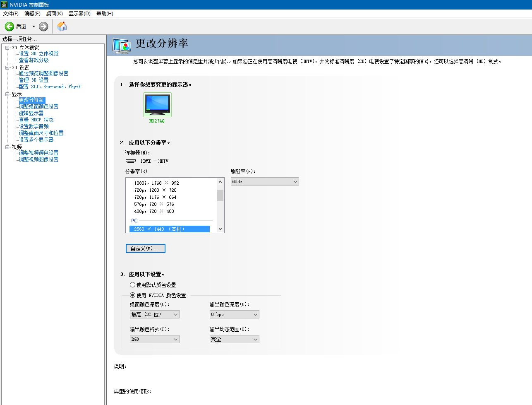Open the 帮助(H) menu
The image size is (532, 405).
click(105, 14)
